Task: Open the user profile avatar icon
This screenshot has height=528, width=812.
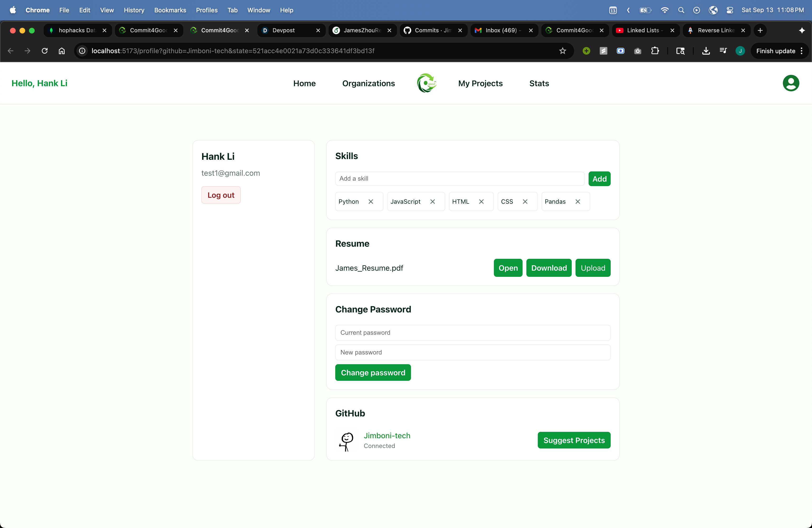Action: pos(790,83)
